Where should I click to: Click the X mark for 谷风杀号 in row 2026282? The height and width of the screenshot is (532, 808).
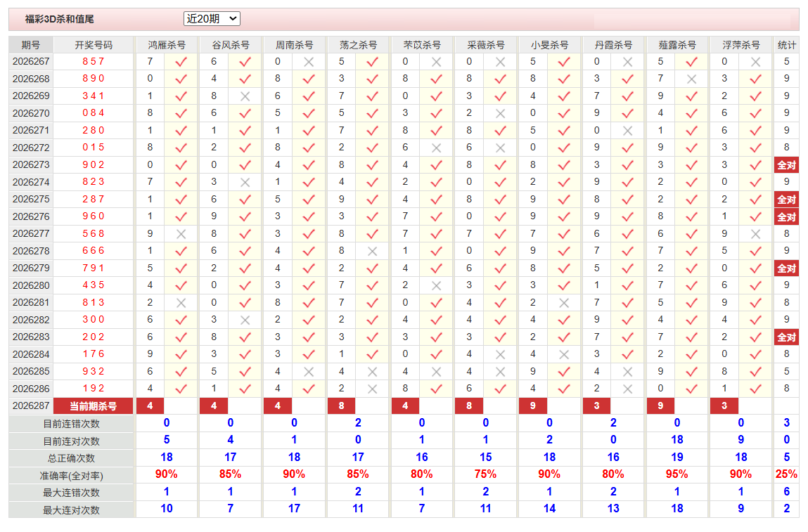tap(245, 320)
